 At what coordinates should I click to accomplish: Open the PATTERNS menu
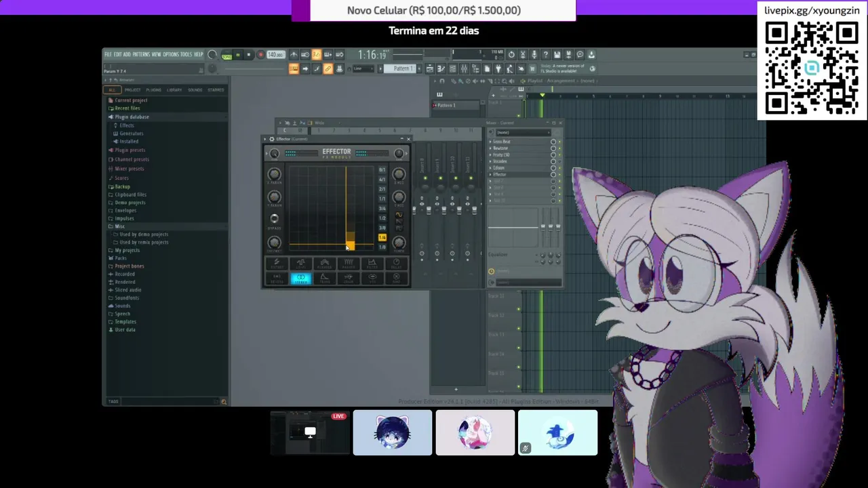point(141,54)
